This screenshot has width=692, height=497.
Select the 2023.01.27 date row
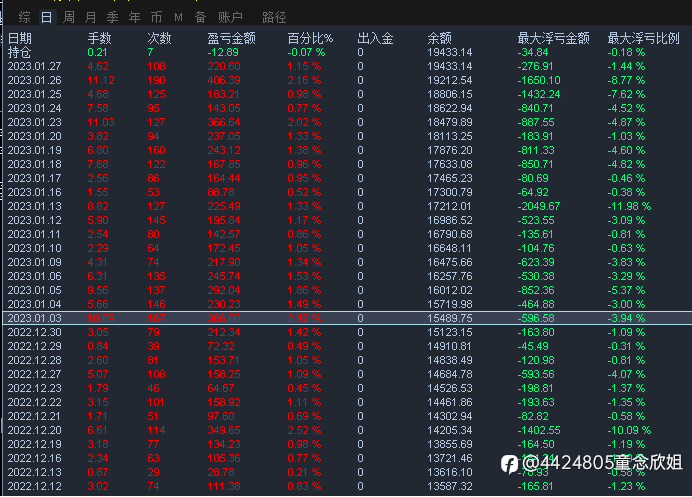coord(347,66)
